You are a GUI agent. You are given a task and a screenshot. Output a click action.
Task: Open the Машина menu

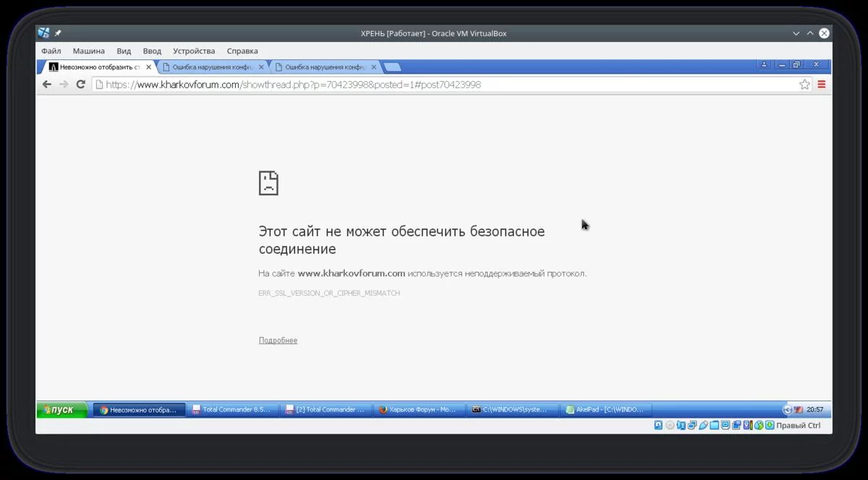[88, 51]
